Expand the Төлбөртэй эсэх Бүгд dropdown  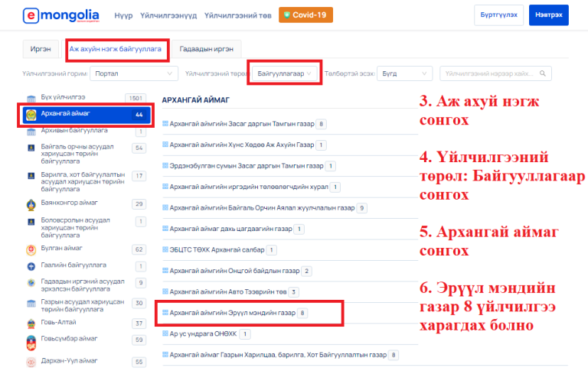406,73
